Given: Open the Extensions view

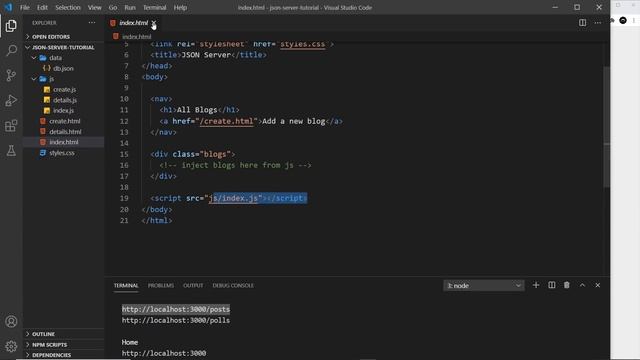Looking at the screenshot, I should [x=11, y=125].
